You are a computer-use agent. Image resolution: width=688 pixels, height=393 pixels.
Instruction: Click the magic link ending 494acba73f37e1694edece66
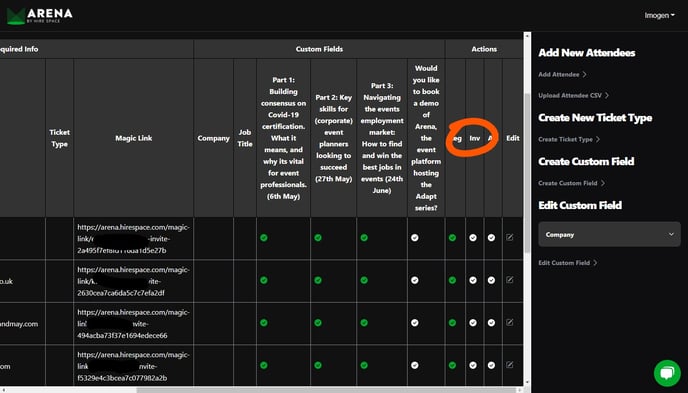click(133, 324)
